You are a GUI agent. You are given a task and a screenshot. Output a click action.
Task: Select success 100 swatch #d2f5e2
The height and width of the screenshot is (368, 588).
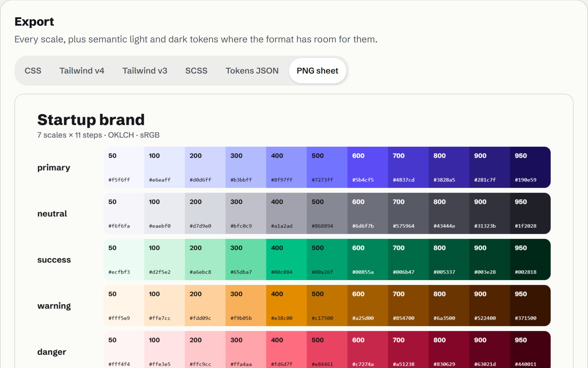(165, 260)
